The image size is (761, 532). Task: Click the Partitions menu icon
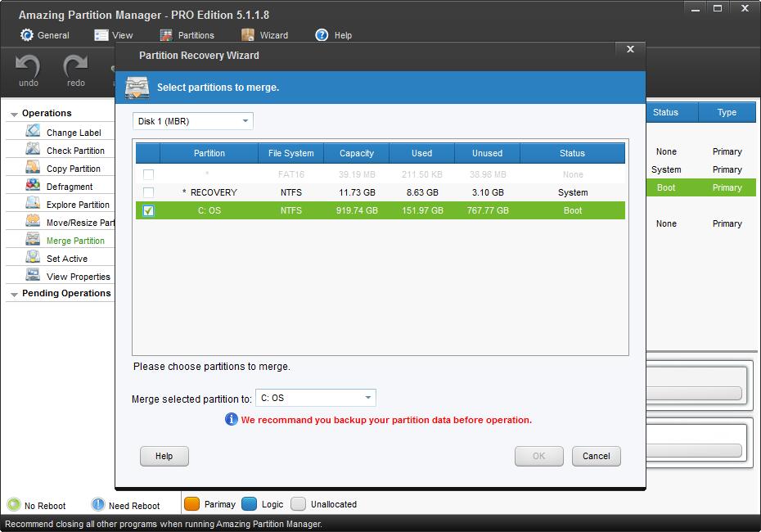(166, 35)
